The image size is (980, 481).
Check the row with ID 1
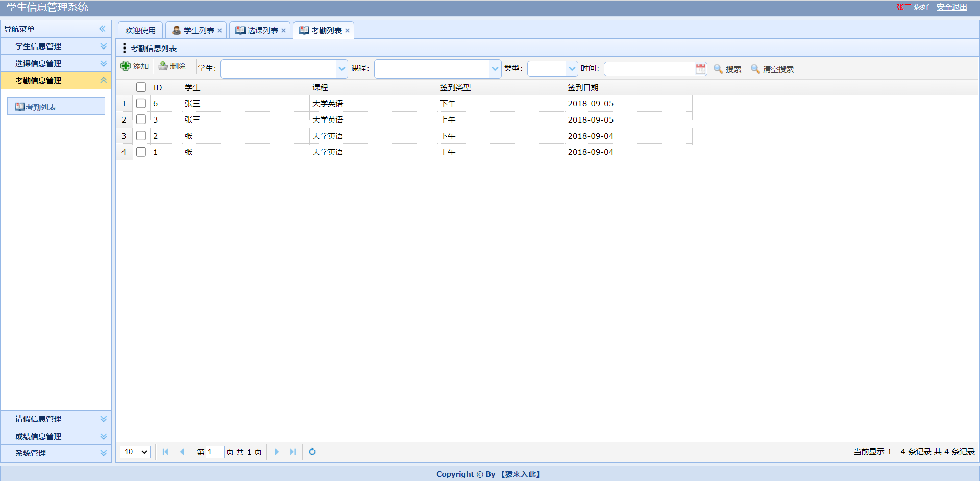[141, 152]
